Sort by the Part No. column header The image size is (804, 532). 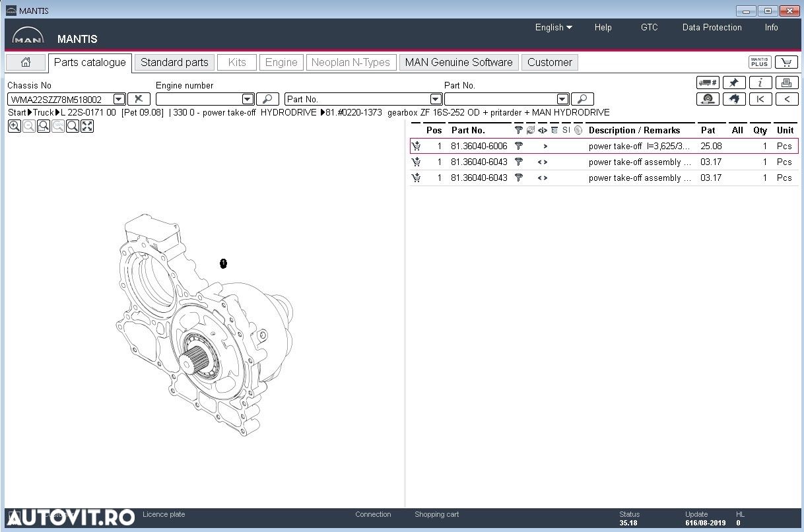pos(468,130)
